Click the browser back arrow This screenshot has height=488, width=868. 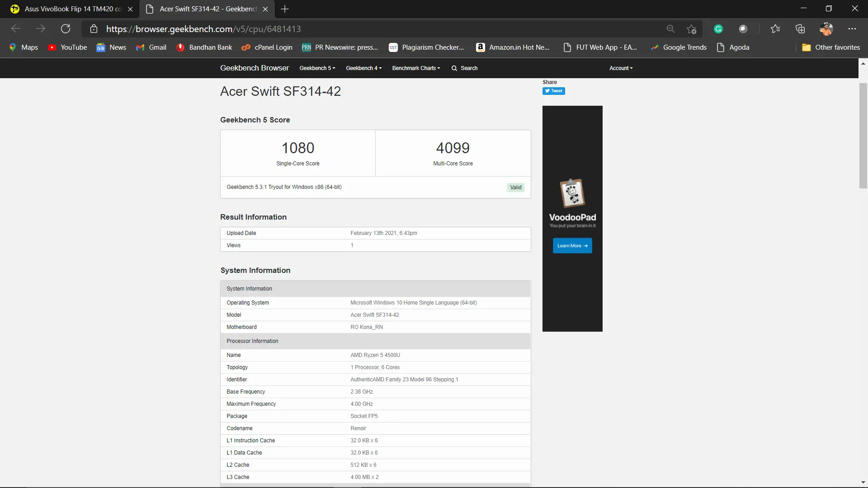[x=16, y=29]
